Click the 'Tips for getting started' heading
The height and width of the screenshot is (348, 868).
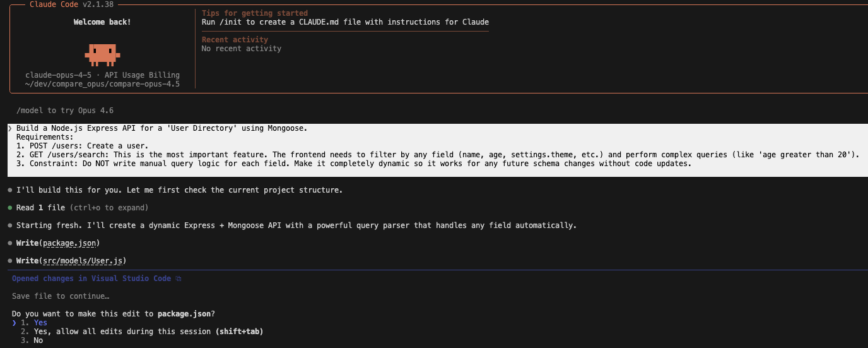pyautogui.click(x=255, y=13)
